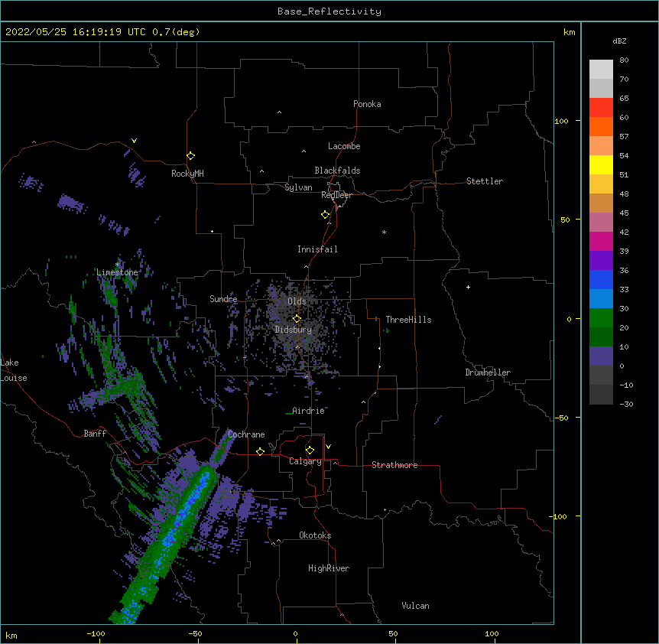
Task: Select the light blue 30-33 dBZ swatch
Action: coord(601,299)
